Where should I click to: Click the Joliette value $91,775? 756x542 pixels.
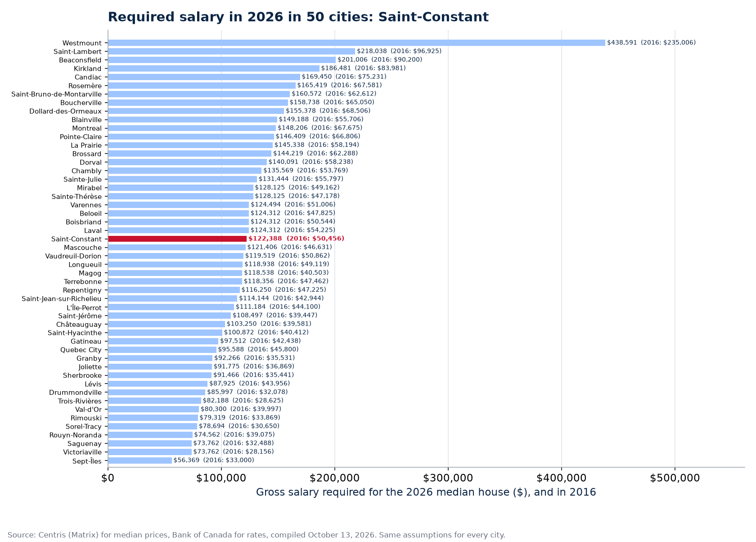[x=254, y=366]
